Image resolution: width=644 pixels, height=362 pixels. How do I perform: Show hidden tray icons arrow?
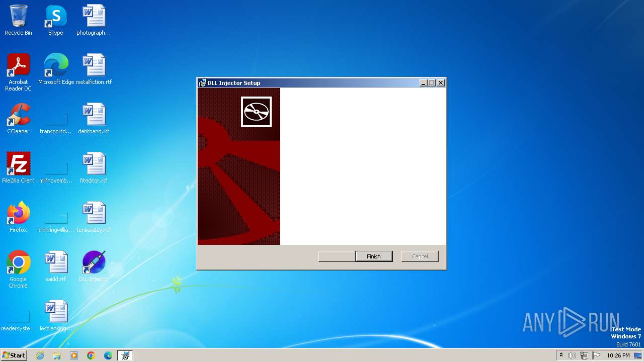pyautogui.click(x=561, y=355)
